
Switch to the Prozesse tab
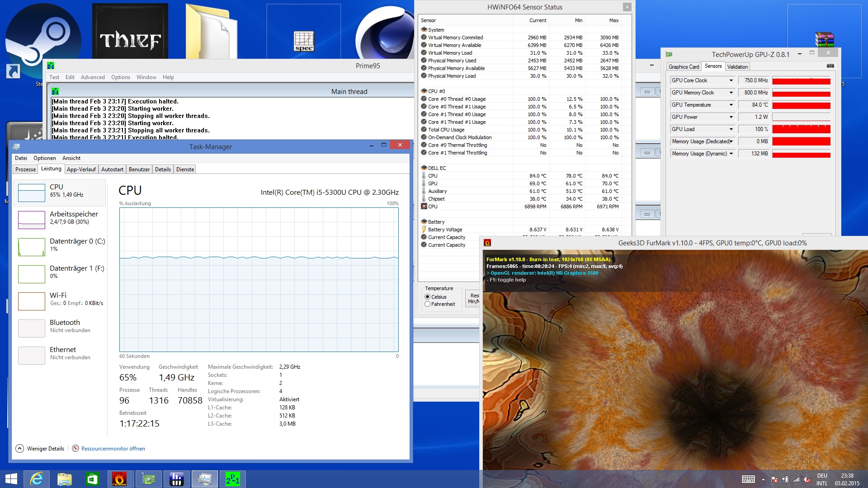pyautogui.click(x=25, y=169)
